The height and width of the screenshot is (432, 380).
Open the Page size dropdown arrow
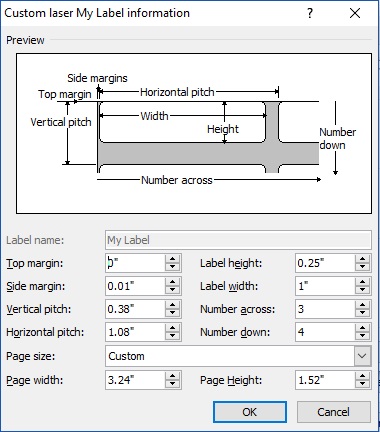(362, 356)
